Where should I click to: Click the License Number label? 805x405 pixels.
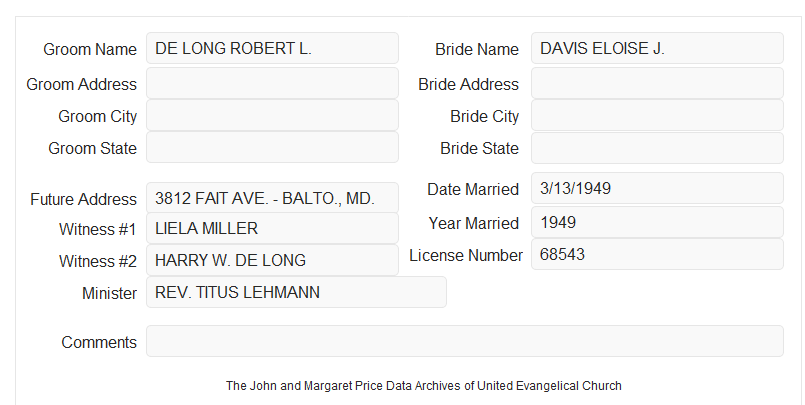coord(466,255)
